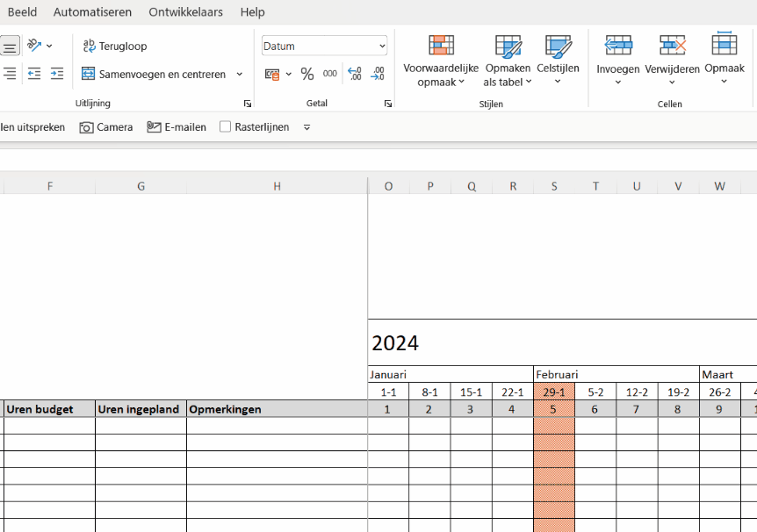Image resolution: width=757 pixels, height=532 pixels.
Task: Select the 22-1 date cell
Action: coord(513,392)
